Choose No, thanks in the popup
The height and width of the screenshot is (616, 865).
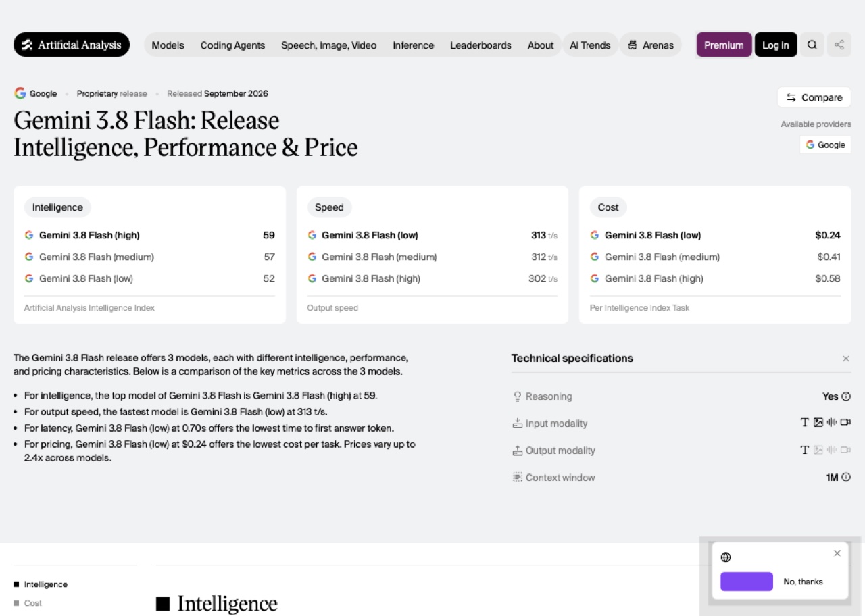pos(804,582)
